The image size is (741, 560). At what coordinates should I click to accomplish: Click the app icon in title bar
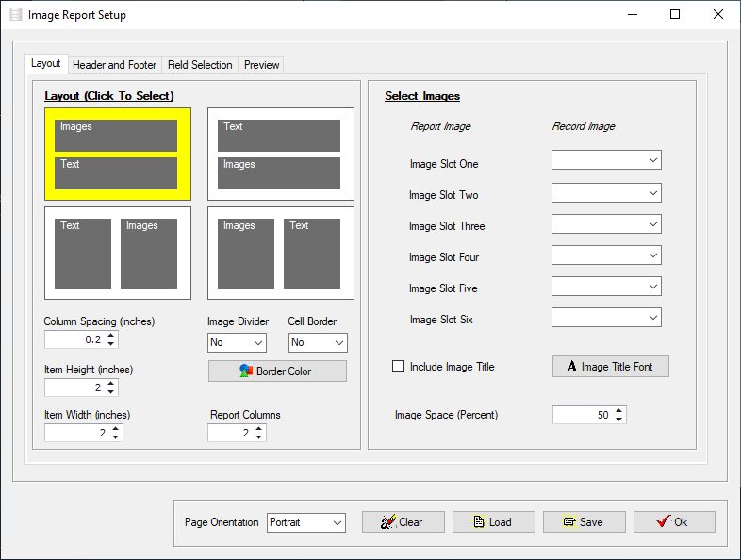pyautogui.click(x=16, y=15)
